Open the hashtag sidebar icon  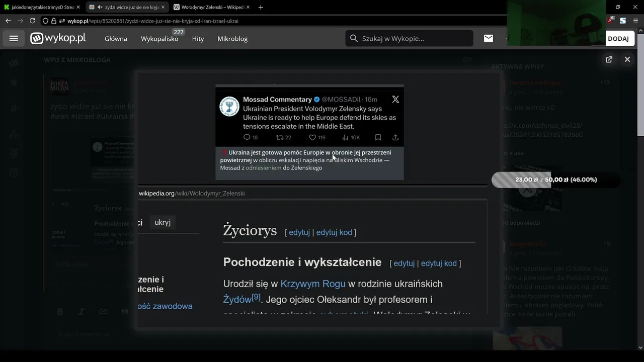coord(14,108)
